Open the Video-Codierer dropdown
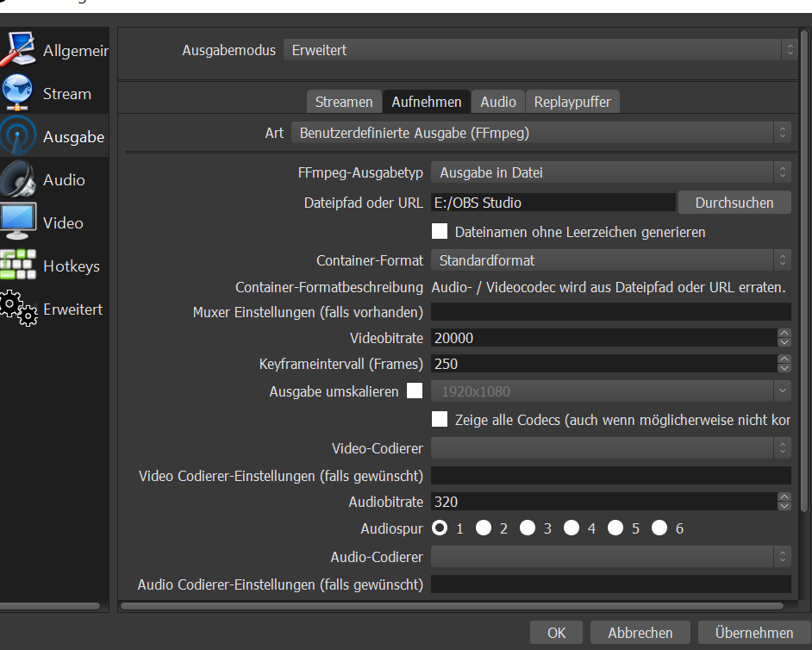The image size is (812, 650). pos(610,448)
